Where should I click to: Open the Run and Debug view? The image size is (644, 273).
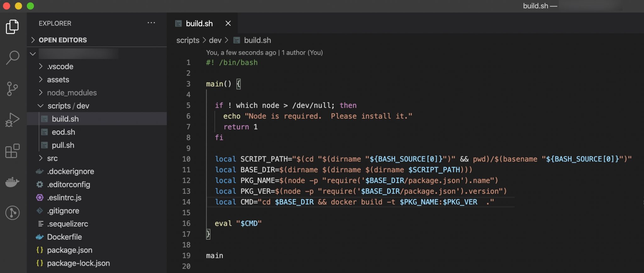pos(12,120)
